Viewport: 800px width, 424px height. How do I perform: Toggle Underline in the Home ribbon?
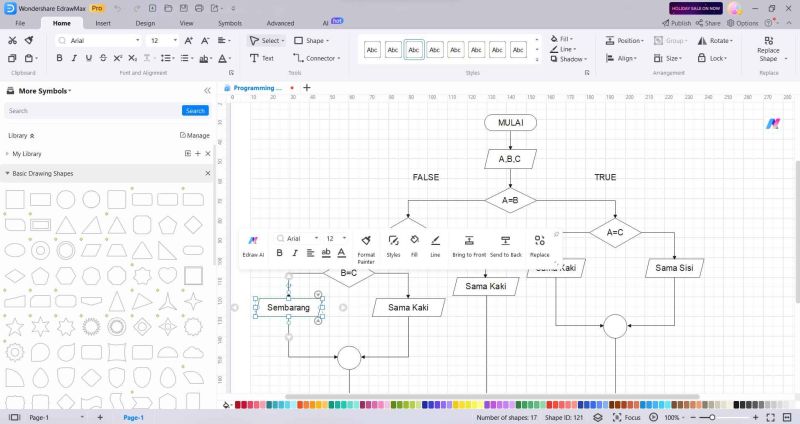click(89, 58)
